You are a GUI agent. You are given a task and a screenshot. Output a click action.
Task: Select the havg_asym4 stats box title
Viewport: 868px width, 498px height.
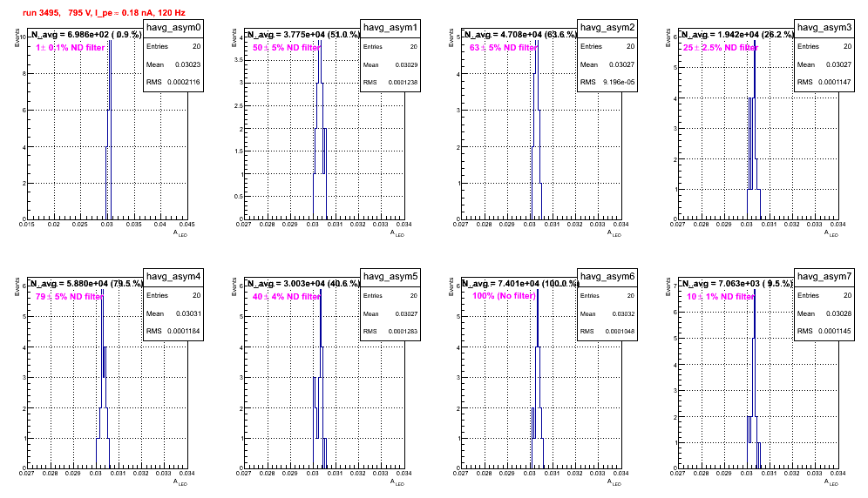tap(173, 277)
